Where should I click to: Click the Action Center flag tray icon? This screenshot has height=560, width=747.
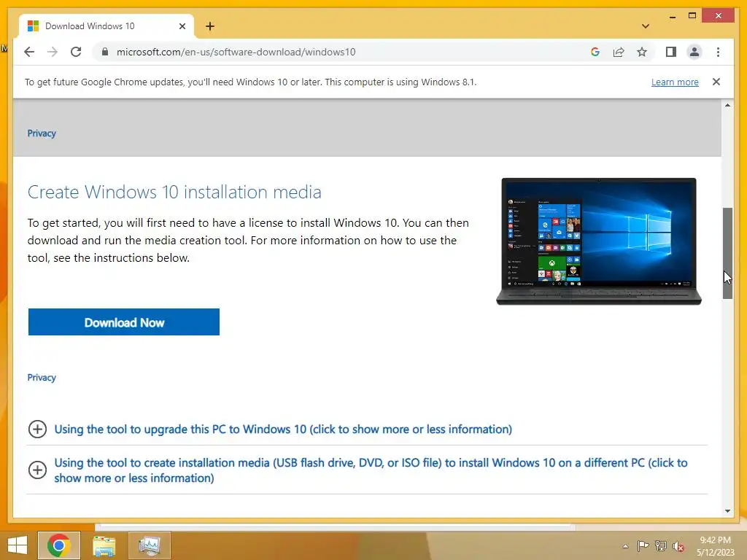click(643, 546)
